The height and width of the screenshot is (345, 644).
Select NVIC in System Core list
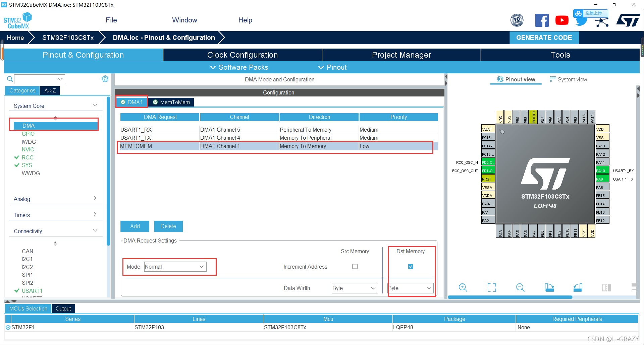pos(28,149)
